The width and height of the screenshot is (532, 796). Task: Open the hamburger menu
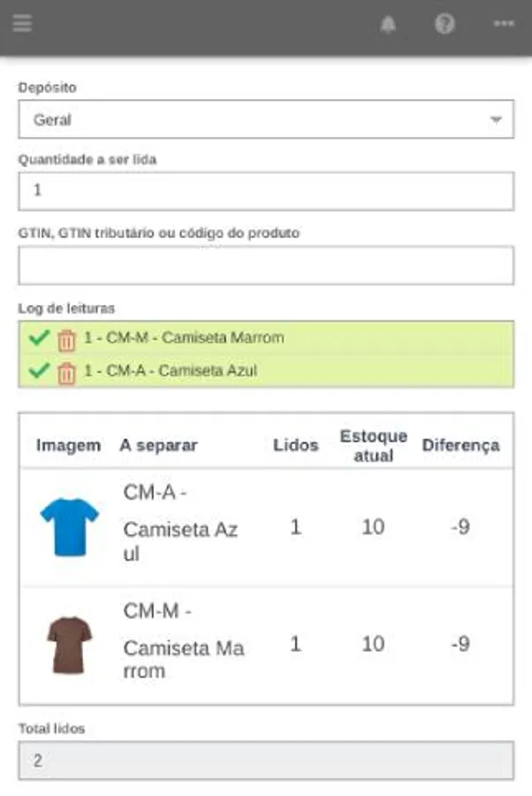click(22, 24)
